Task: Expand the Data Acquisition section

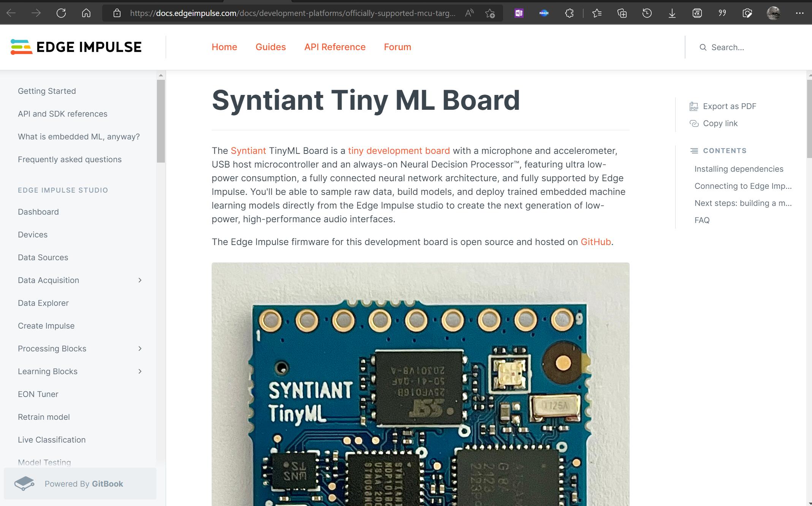Action: point(140,280)
